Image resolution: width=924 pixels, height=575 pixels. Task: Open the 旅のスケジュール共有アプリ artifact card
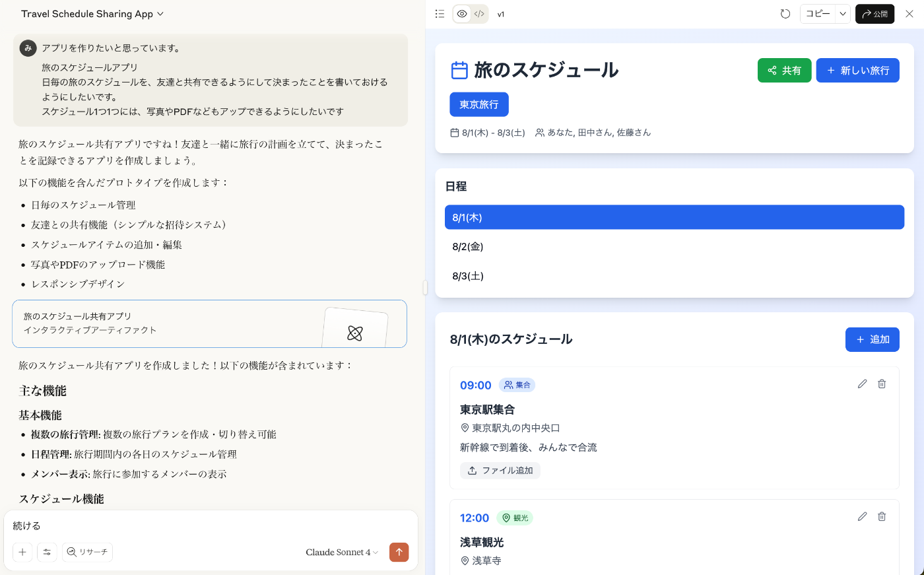pyautogui.click(x=209, y=323)
